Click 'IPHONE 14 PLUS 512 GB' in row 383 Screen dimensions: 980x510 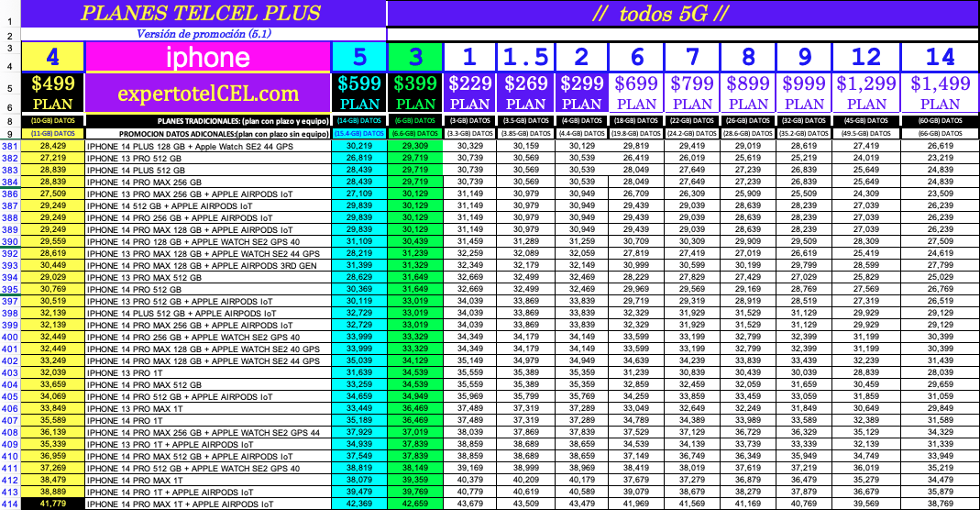coord(207,170)
